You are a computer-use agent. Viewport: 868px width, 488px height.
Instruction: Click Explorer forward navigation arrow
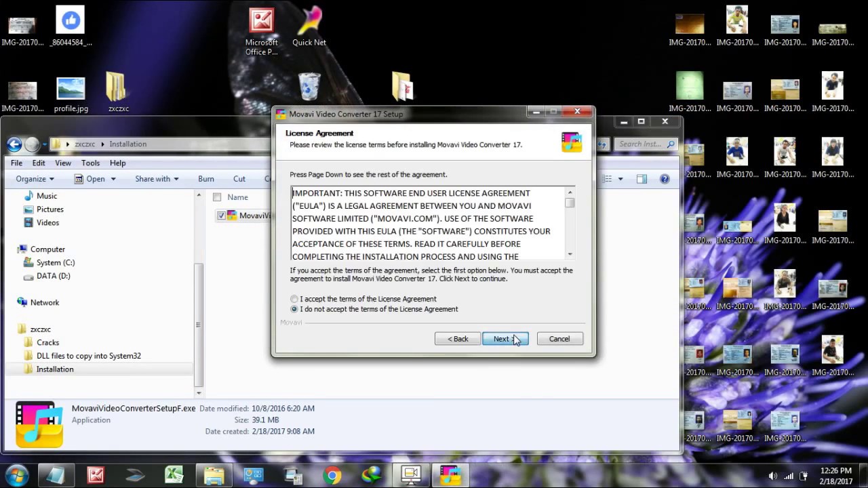[32, 144]
